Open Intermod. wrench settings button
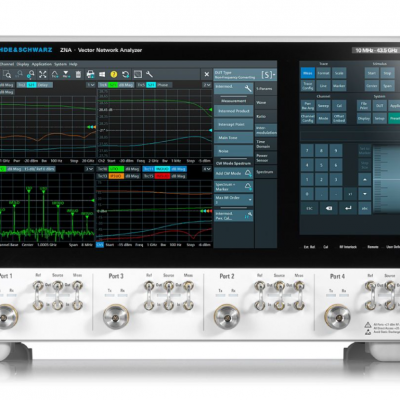The image size is (400, 400). 233,88
